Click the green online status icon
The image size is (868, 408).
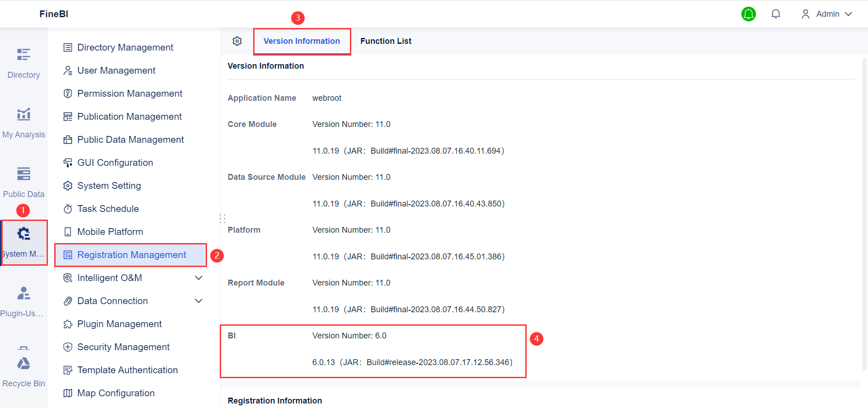[x=749, y=14]
